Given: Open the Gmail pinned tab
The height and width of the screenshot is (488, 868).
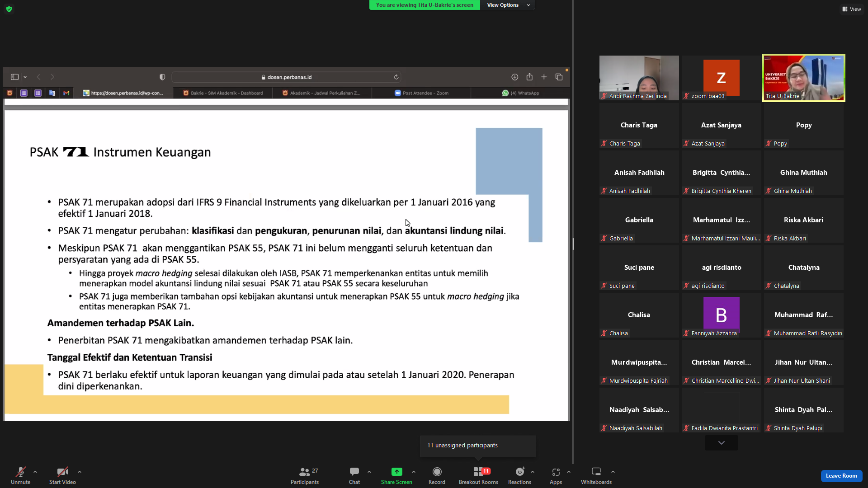Looking at the screenshot, I should 66,93.
